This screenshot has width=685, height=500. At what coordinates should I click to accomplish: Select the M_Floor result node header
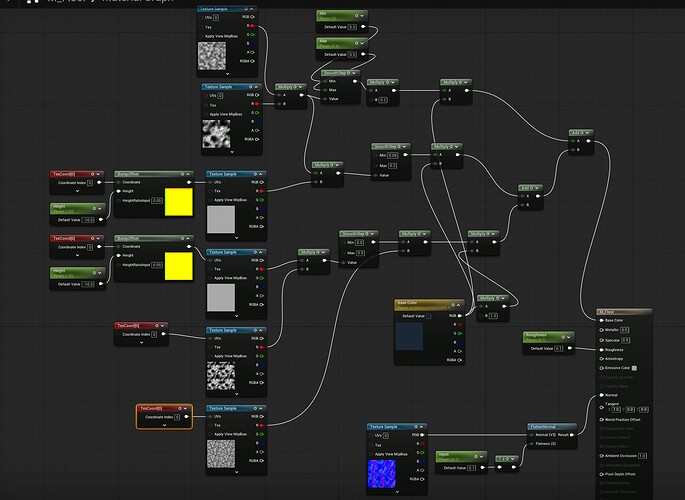(x=625, y=311)
